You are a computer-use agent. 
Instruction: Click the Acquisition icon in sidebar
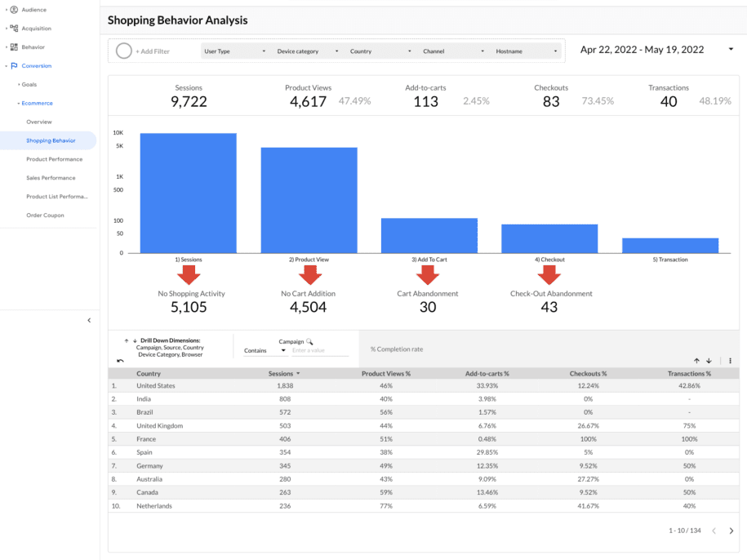pos(14,29)
